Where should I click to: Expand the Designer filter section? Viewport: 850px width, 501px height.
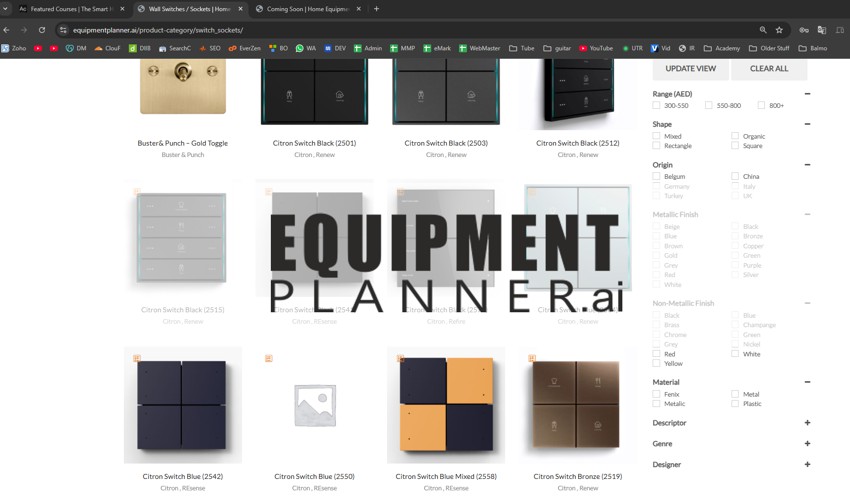[807, 464]
